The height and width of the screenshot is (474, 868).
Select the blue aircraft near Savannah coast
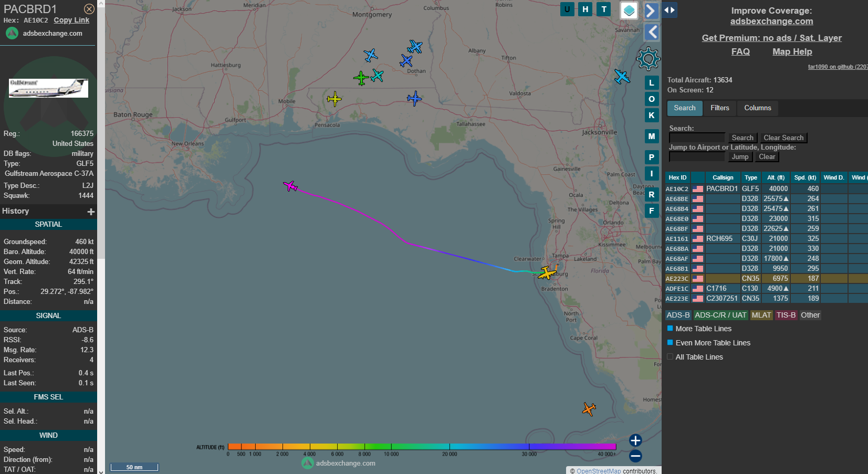(622, 77)
